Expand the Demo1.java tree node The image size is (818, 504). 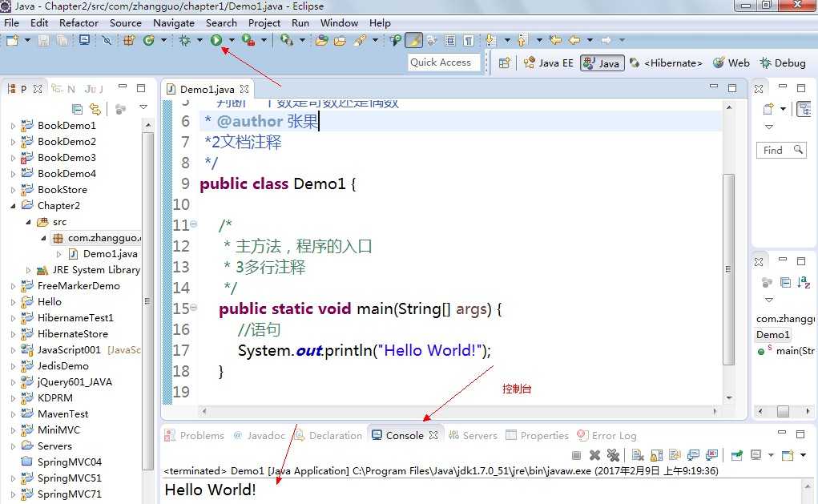click(59, 254)
